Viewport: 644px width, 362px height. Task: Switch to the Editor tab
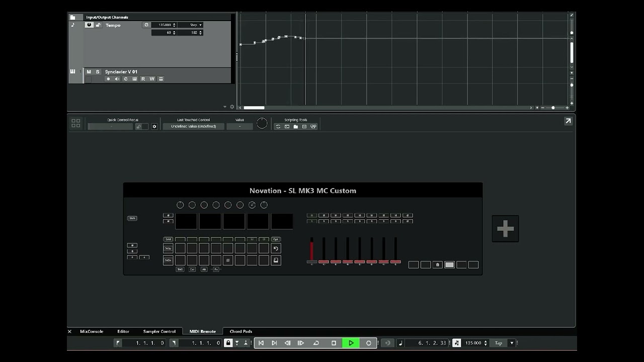tap(123, 331)
